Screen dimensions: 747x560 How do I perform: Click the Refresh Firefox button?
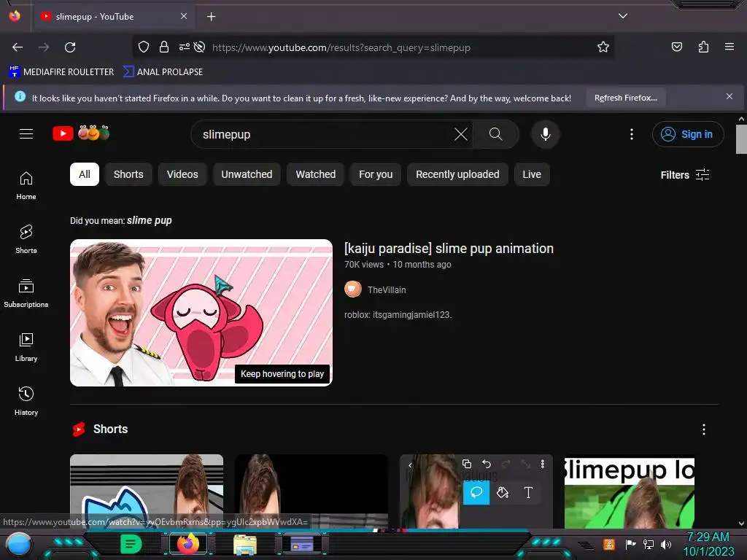click(x=625, y=98)
